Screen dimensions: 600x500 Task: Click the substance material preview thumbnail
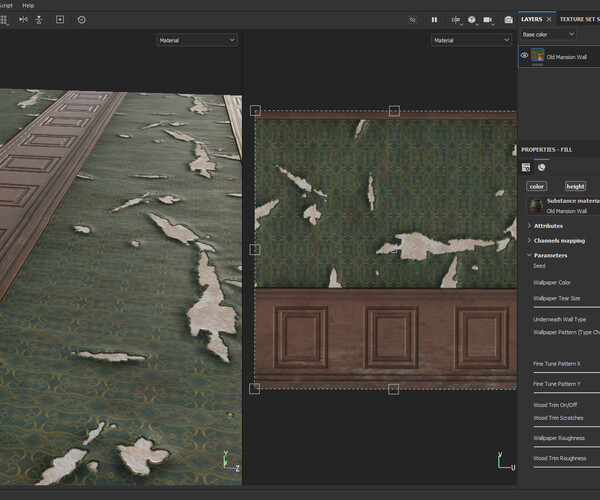click(x=536, y=205)
